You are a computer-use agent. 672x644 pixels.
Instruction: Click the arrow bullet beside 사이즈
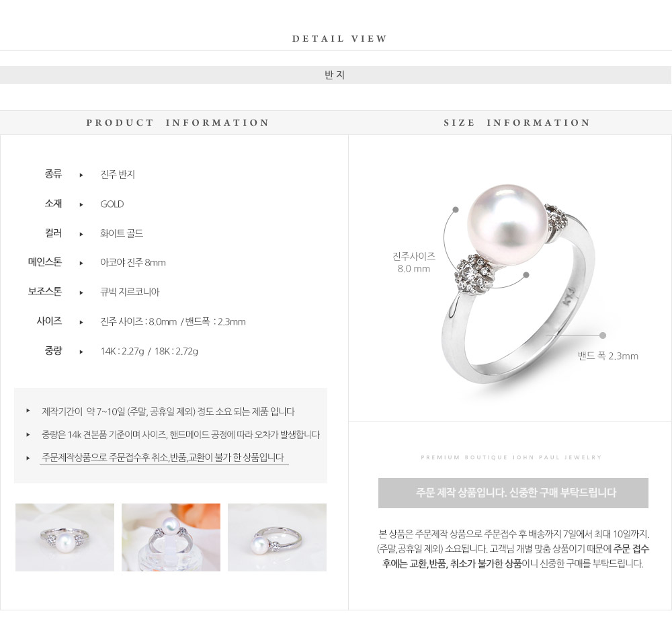[81, 323]
